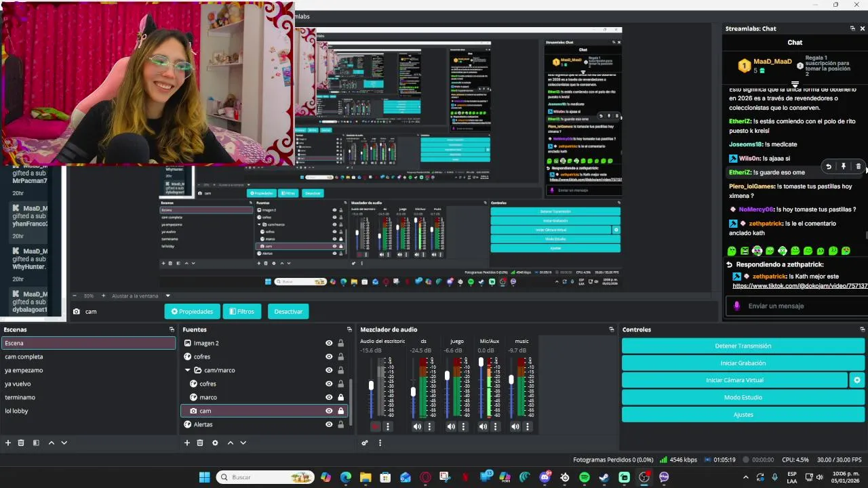Select the terminamo scene

click(x=88, y=397)
